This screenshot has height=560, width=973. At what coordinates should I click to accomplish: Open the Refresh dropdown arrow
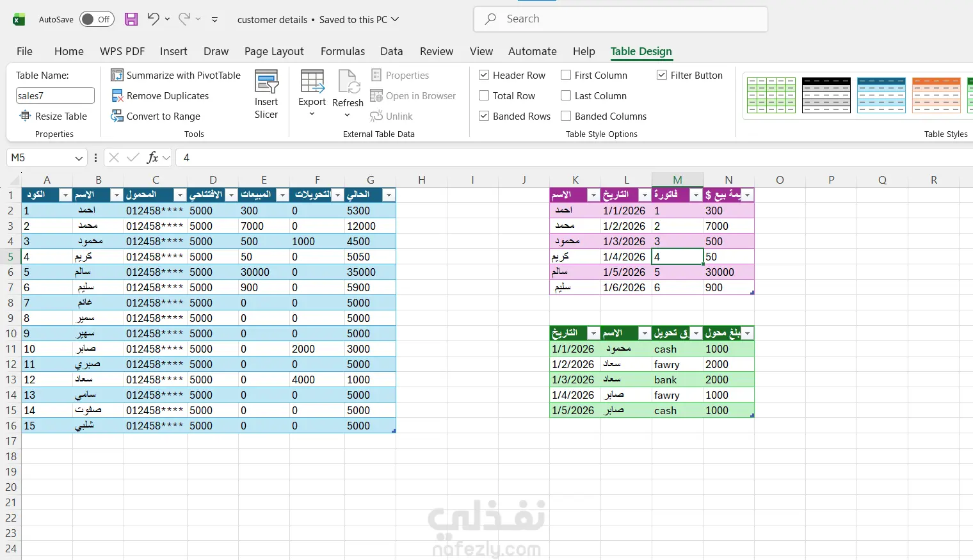point(348,115)
